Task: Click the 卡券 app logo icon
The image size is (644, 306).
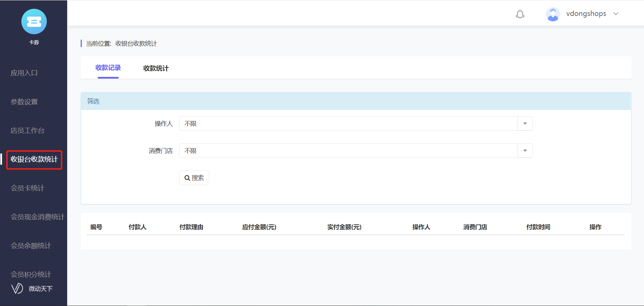Action: pos(34,22)
